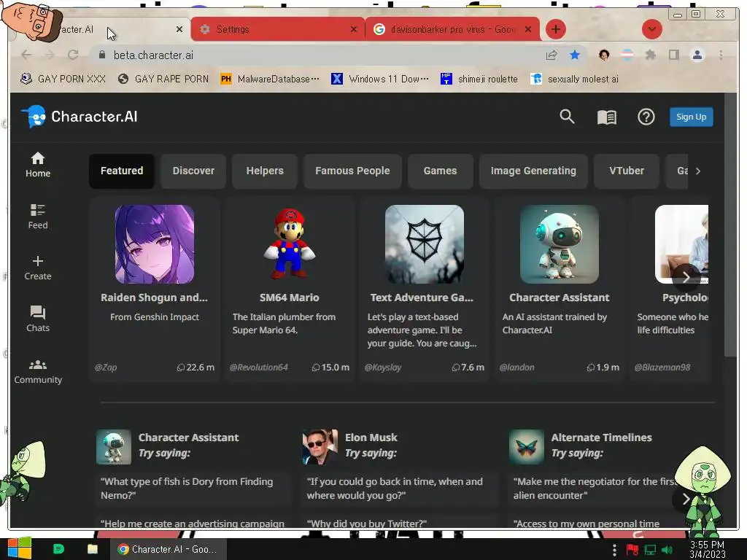Image resolution: width=747 pixels, height=560 pixels.
Task: Choose prompt "If you could go back in time"
Action: (400, 489)
